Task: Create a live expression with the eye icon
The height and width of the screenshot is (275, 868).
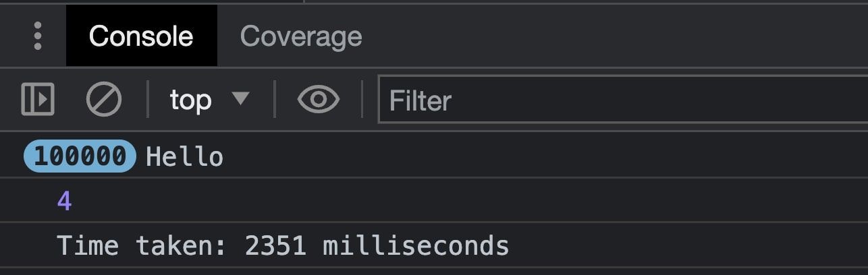Action: (319, 100)
